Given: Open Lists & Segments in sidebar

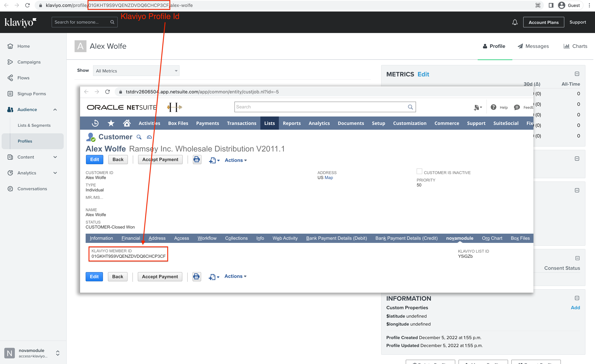Looking at the screenshot, I should coord(34,125).
